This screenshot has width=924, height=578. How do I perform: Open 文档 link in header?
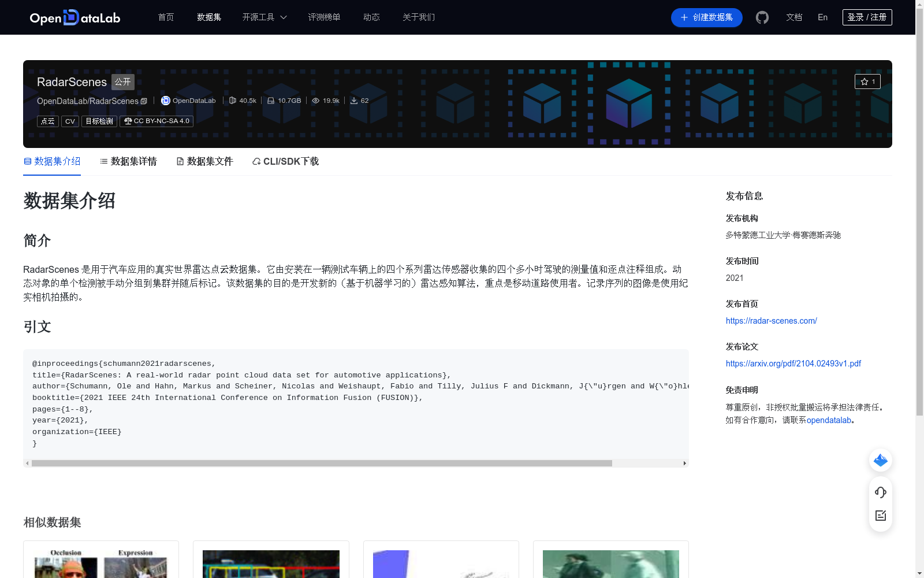coord(794,17)
